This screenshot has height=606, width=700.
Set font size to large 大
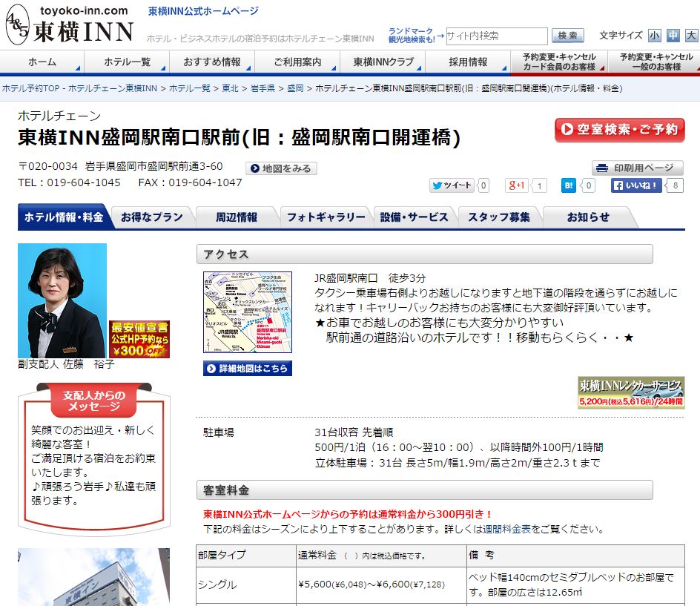(691, 36)
